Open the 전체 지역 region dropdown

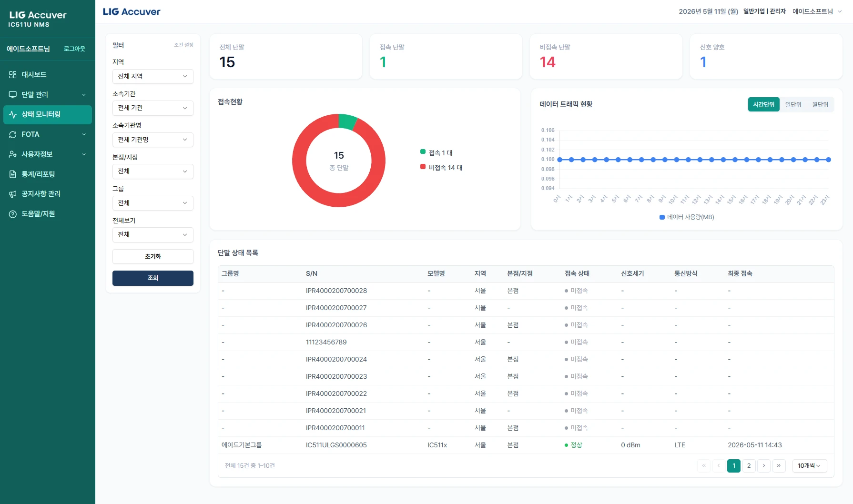click(153, 76)
